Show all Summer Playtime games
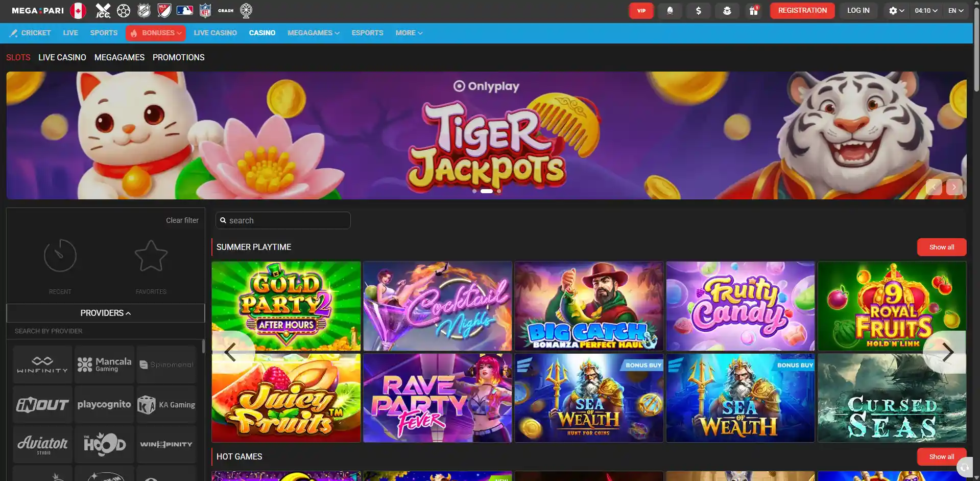980x481 pixels. [x=941, y=247]
